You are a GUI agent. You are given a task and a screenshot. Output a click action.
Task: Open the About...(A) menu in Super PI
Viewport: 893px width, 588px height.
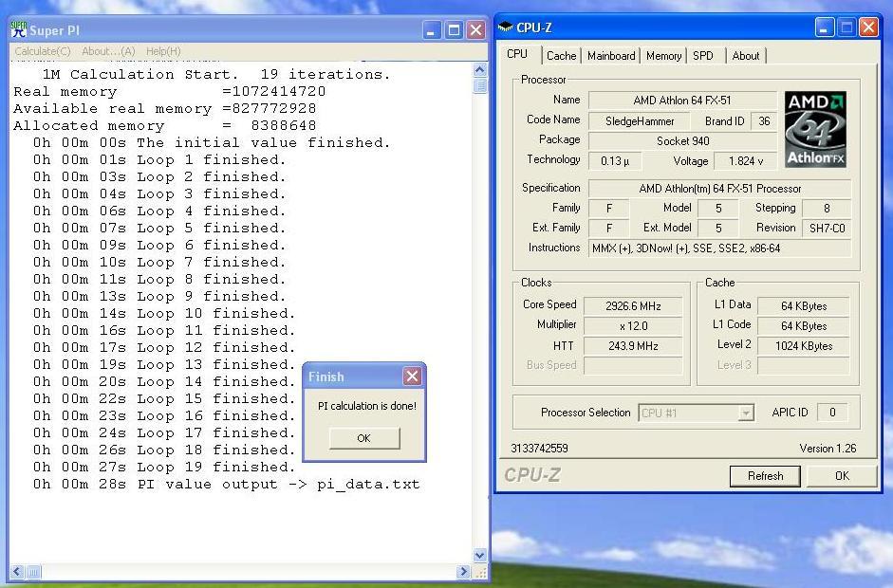tap(108, 51)
